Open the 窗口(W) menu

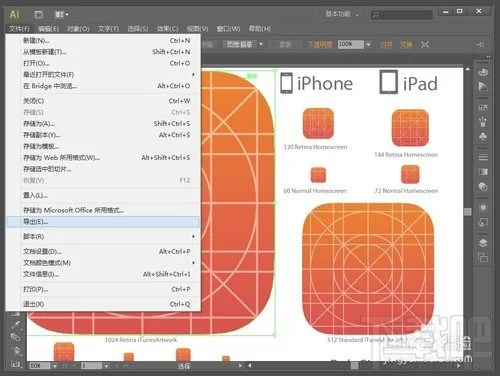click(x=228, y=29)
